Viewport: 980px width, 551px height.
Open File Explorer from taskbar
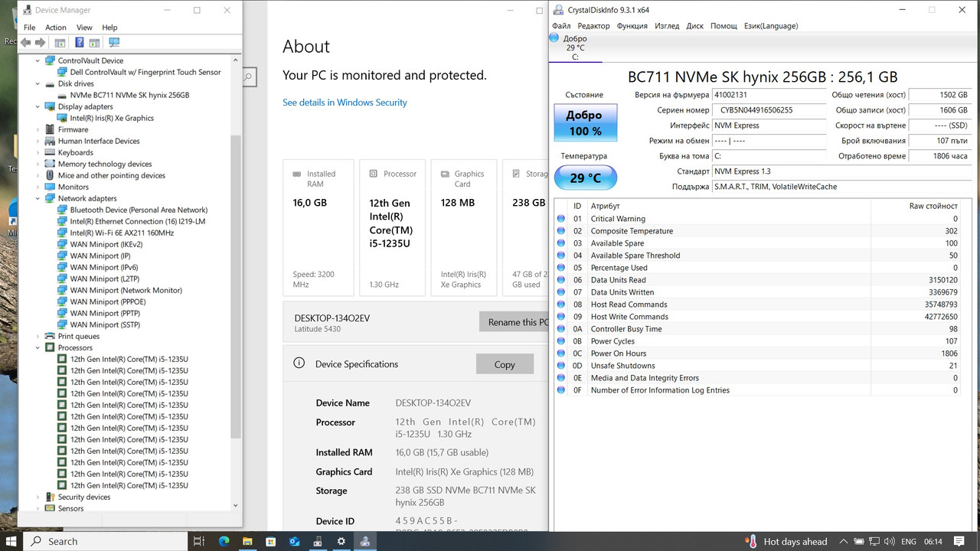pos(248,541)
